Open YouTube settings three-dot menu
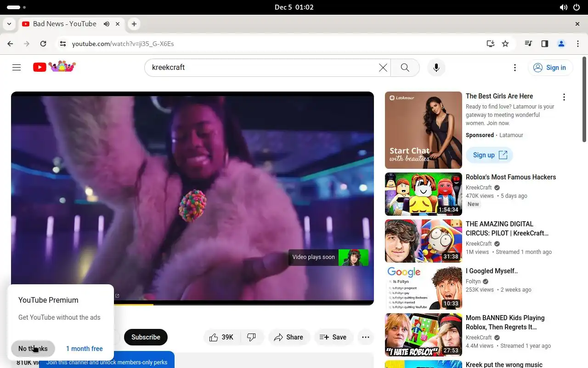 pos(515,68)
